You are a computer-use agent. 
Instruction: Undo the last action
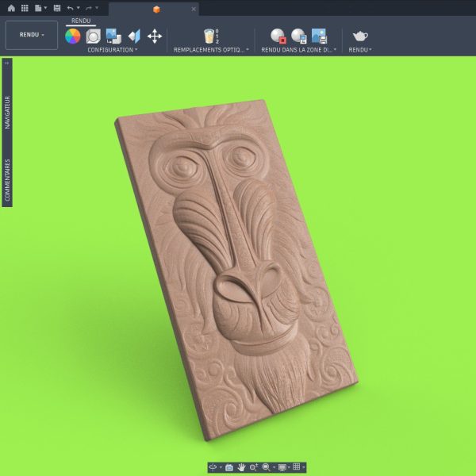coord(70,8)
